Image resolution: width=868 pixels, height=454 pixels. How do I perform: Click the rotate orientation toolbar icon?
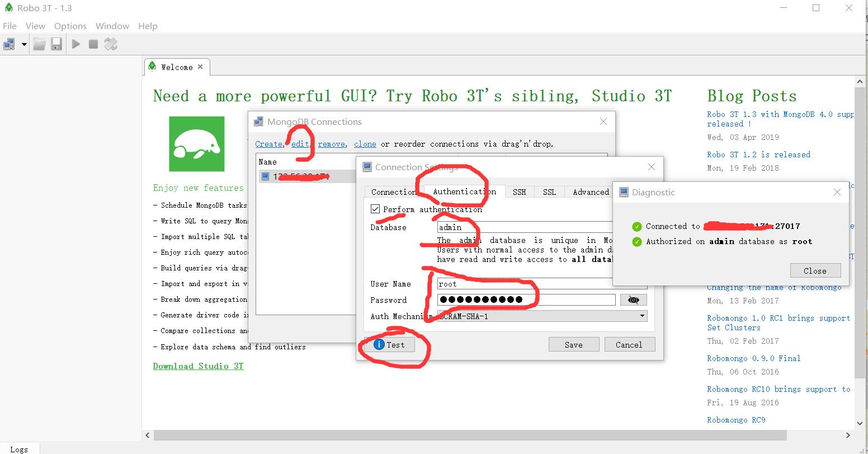(x=111, y=44)
